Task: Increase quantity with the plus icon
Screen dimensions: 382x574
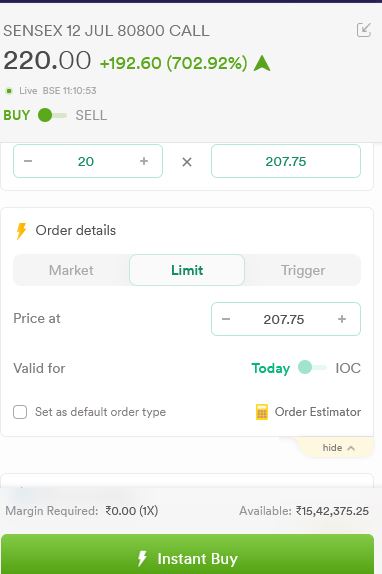Action: [x=144, y=161]
